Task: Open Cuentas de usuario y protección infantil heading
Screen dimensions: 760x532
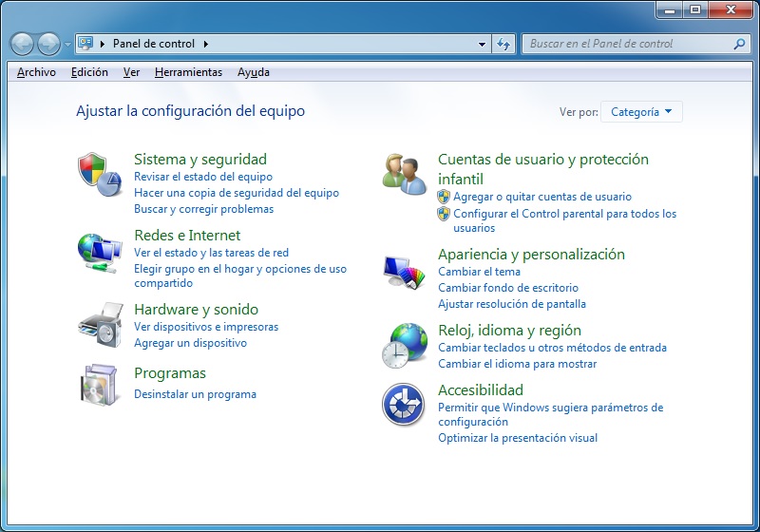Action: coord(542,169)
